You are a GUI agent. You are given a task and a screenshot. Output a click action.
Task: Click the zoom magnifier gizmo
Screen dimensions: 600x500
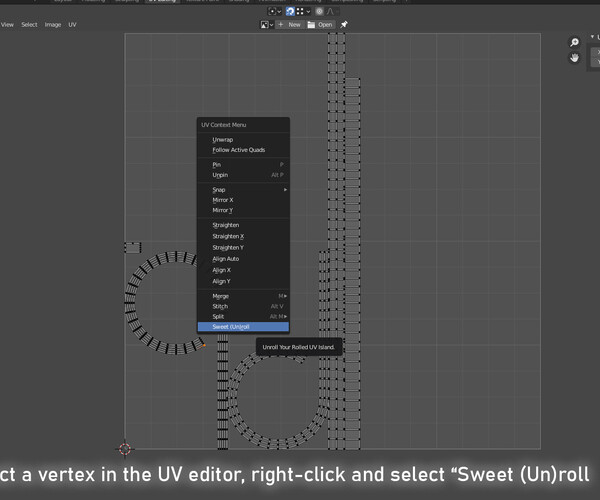pos(574,42)
